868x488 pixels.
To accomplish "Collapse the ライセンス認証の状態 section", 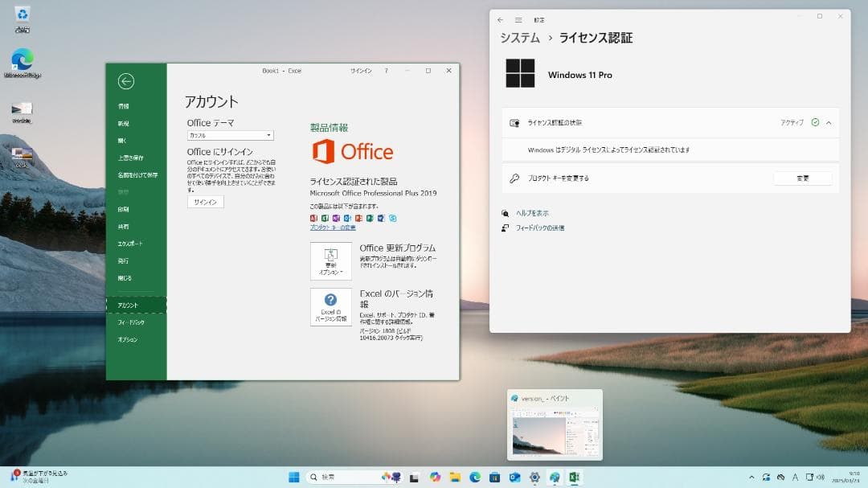I will click(x=827, y=122).
